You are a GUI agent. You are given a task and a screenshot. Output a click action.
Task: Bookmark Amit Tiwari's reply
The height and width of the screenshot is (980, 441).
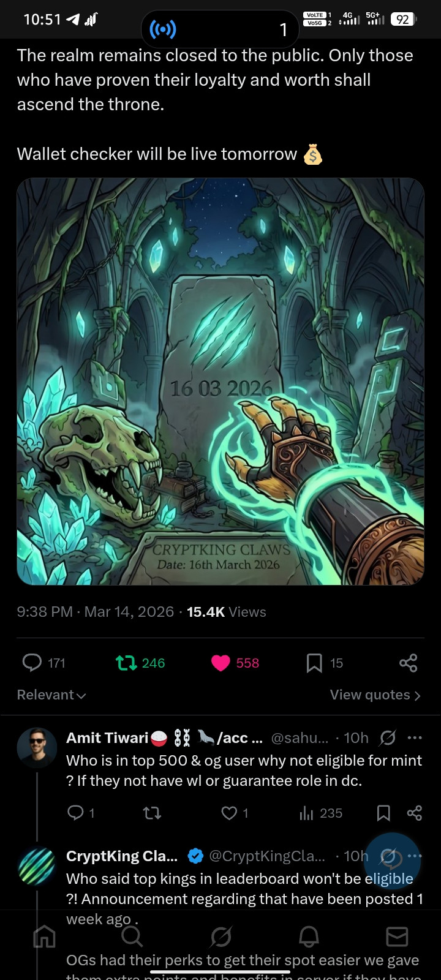(383, 813)
